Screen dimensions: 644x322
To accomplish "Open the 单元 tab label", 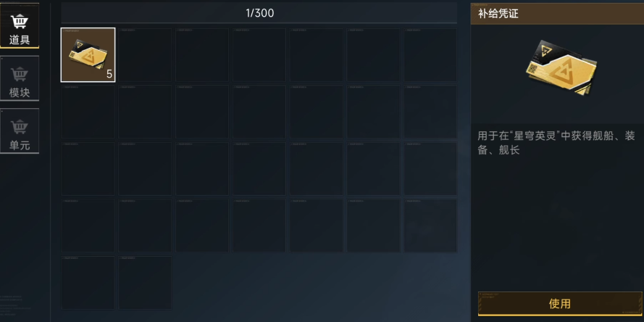I will point(20,145).
